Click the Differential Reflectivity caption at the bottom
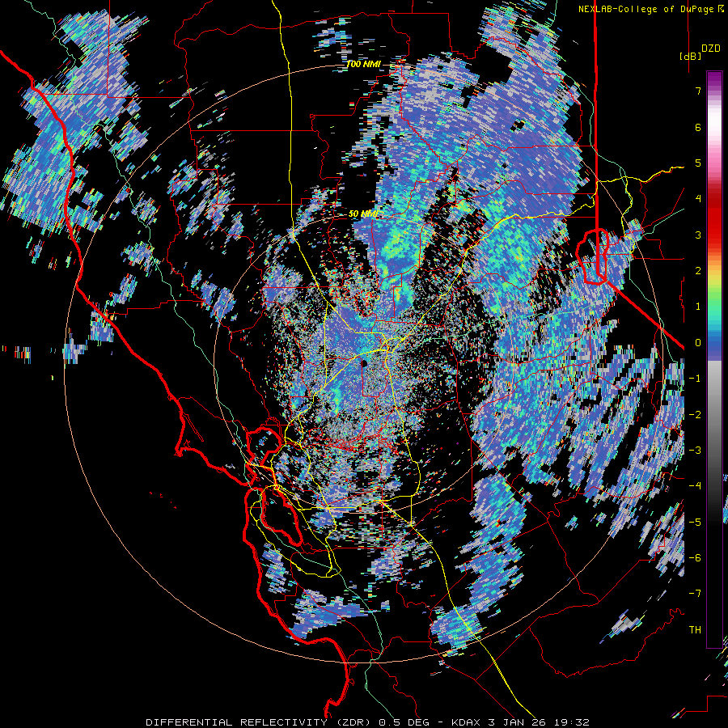728x728 pixels. tap(367, 722)
